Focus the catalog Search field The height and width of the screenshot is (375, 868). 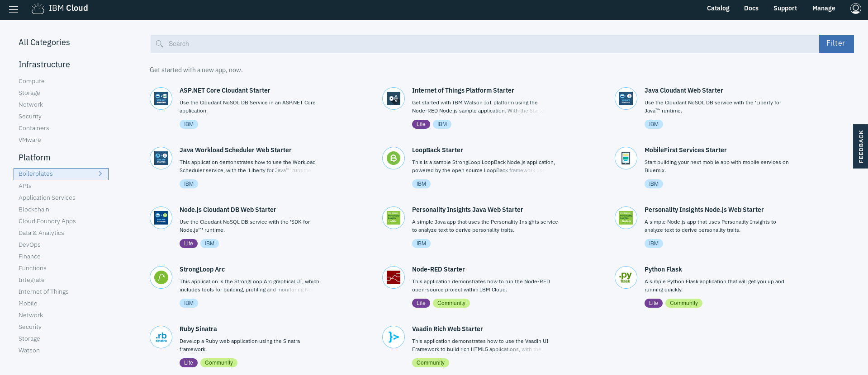(x=484, y=44)
